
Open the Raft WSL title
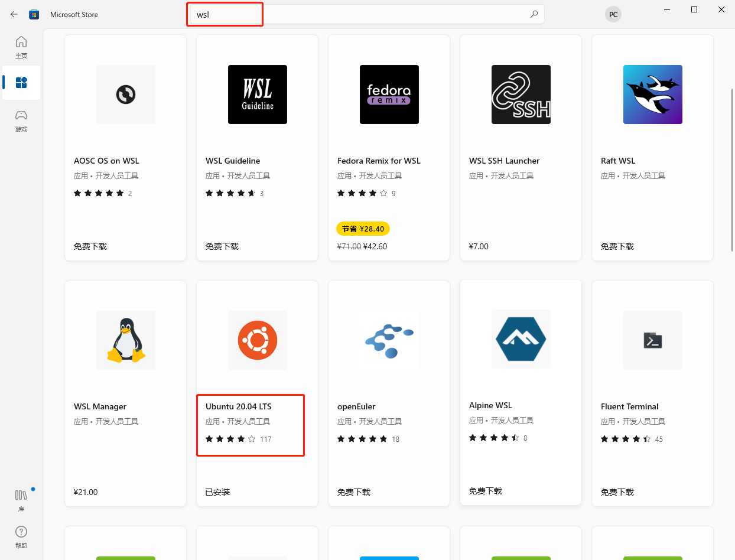(x=618, y=161)
